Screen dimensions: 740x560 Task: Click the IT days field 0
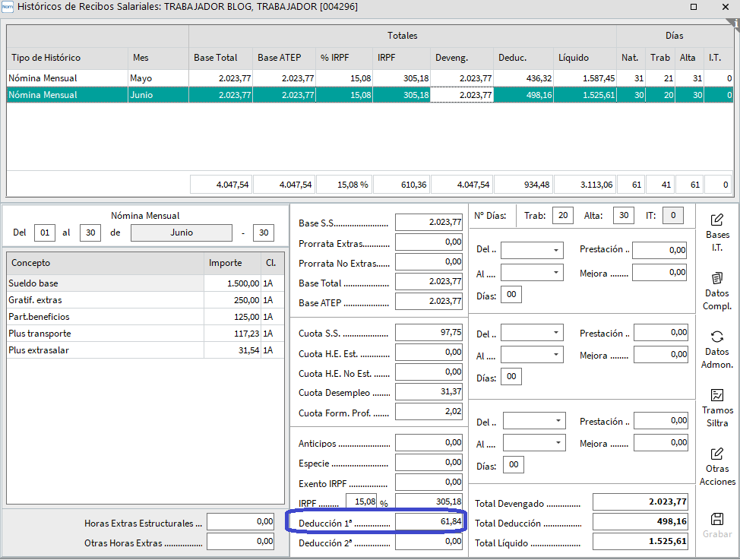coord(673,215)
